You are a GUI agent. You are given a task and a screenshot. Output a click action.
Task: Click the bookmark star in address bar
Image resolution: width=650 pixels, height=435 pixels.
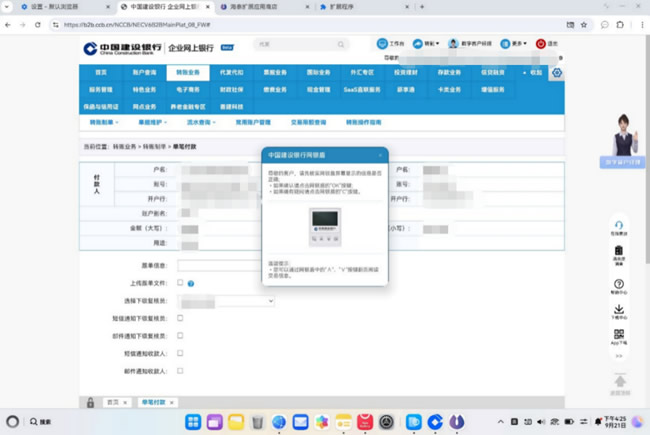pyautogui.click(x=584, y=25)
